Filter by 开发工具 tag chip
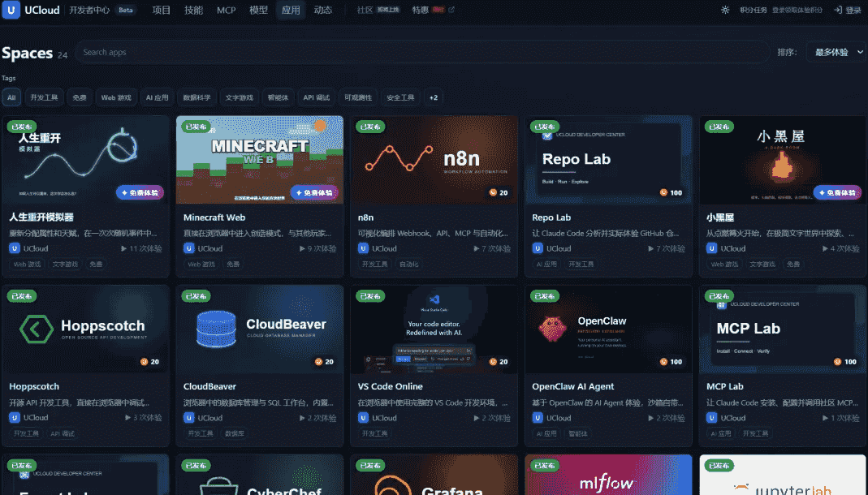This screenshot has height=495, width=868. (x=45, y=97)
